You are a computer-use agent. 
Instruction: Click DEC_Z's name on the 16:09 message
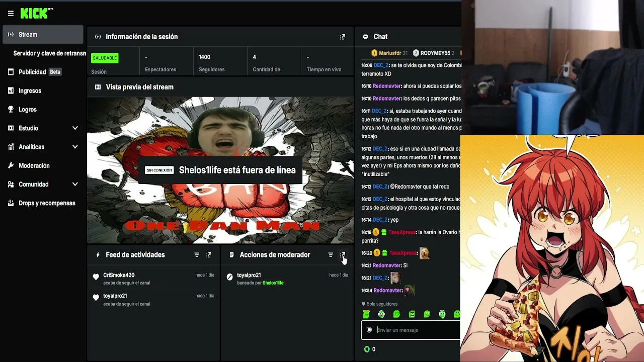point(380,65)
